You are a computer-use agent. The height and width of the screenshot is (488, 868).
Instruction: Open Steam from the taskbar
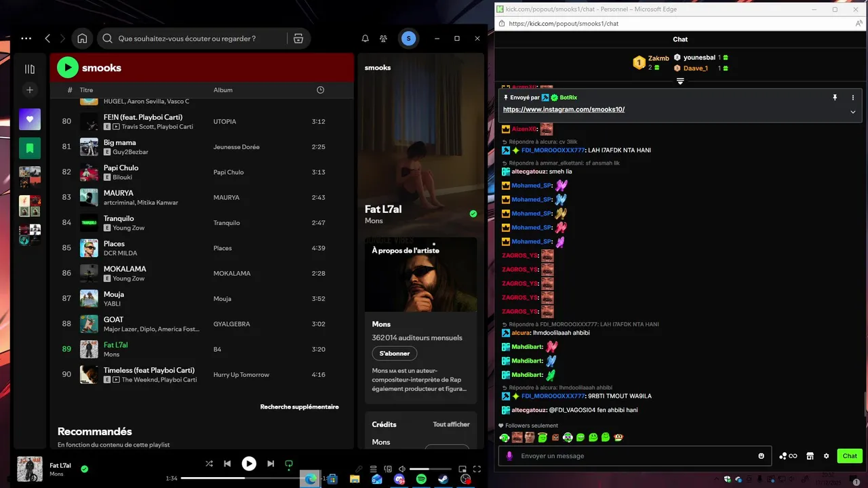click(443, 479)
